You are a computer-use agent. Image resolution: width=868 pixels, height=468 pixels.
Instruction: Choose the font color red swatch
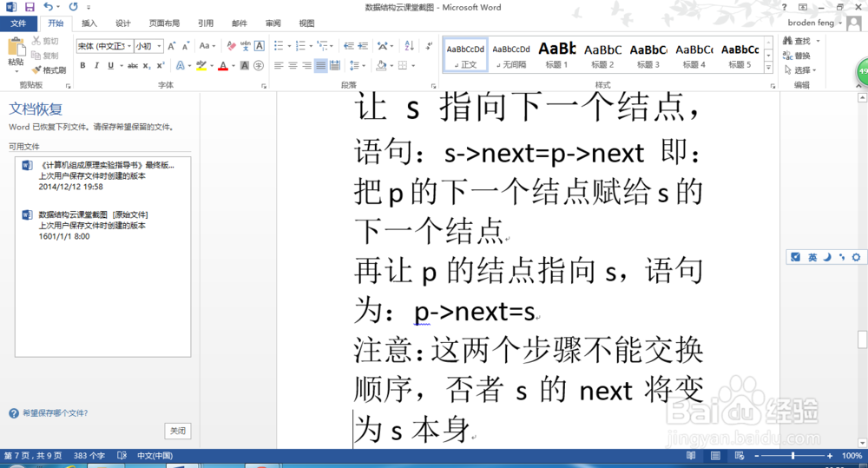coord(223,65)
